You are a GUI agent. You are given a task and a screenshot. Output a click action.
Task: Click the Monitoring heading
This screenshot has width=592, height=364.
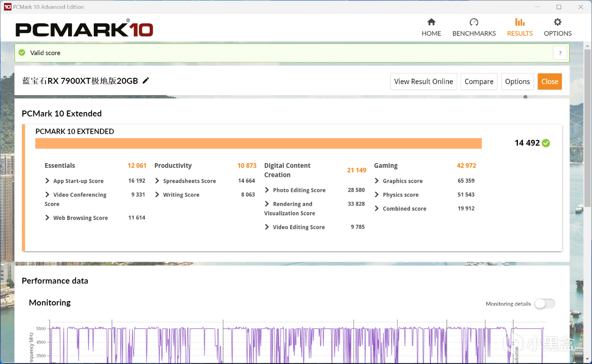(50, 302)
